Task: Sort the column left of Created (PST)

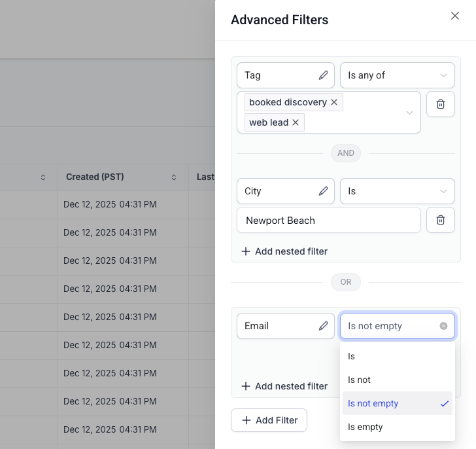Action: [x=43, y=177]
